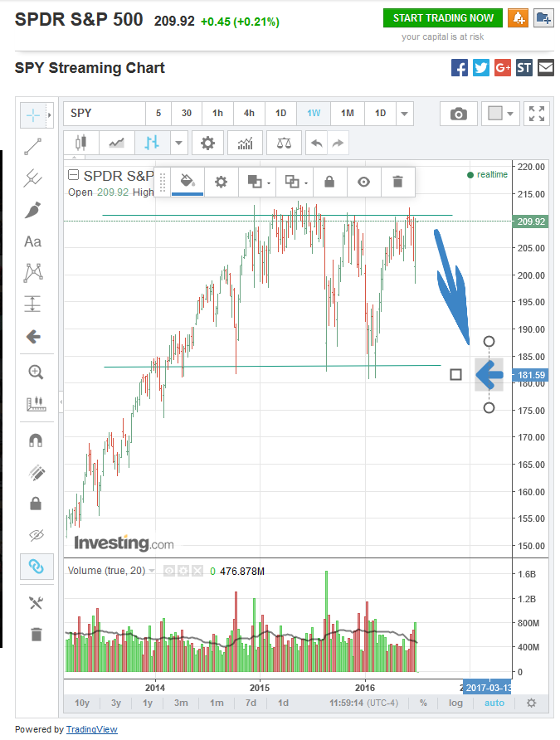Share chart on Facebook
The image size is (560, 740).
[460, 68]
